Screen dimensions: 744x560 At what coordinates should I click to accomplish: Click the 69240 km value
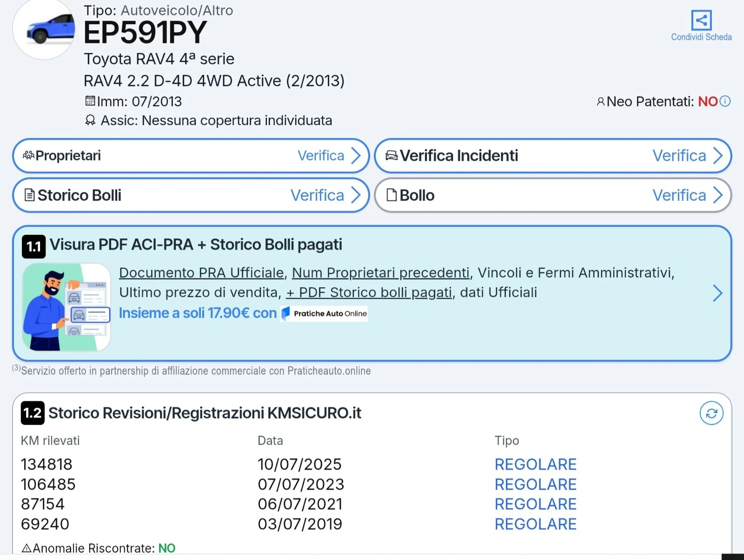pyautogui.click(x=45, y=524)
